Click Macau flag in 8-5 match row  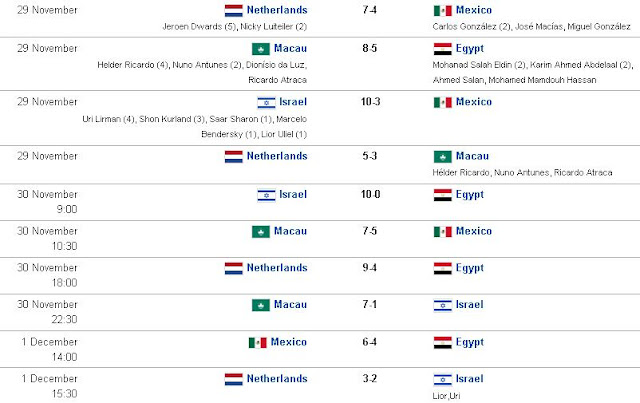261,49
